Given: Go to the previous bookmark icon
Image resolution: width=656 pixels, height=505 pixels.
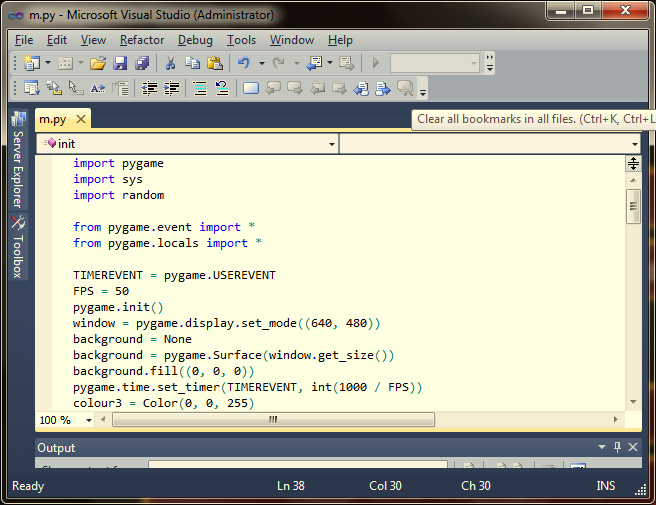Looking at the screenshot, I should coord(273,88).
